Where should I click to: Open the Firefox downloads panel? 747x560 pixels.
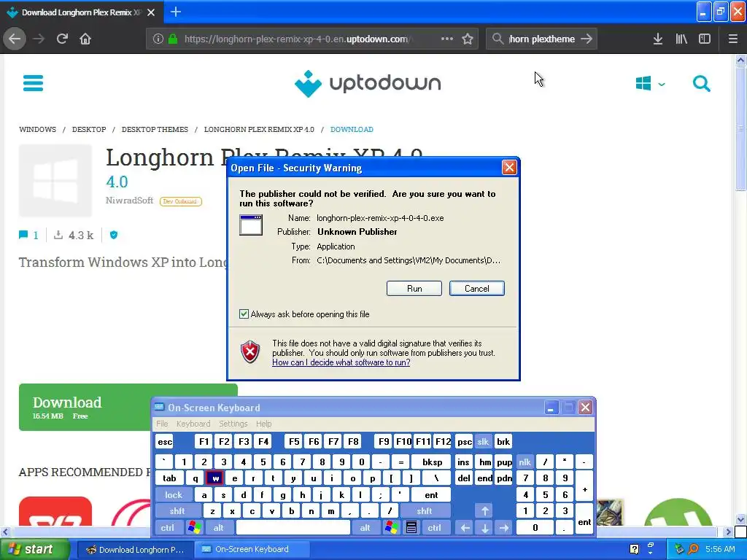(658, 39)
